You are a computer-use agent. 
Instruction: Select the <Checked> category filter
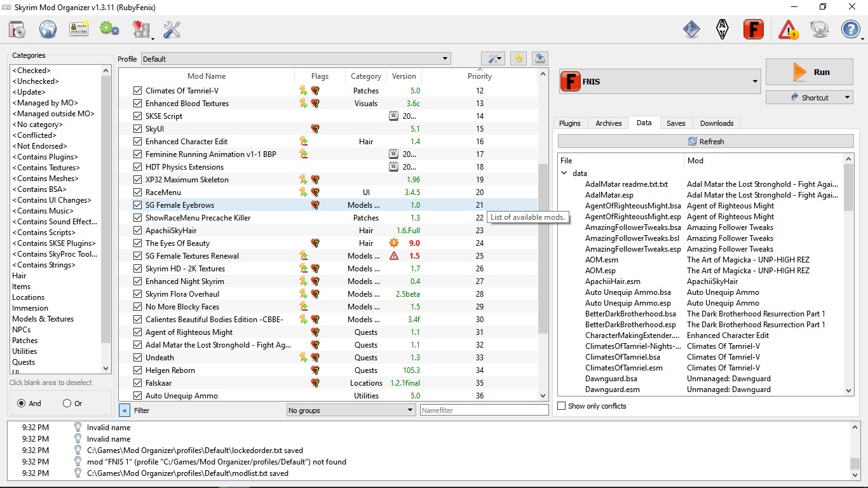point(31,71)
